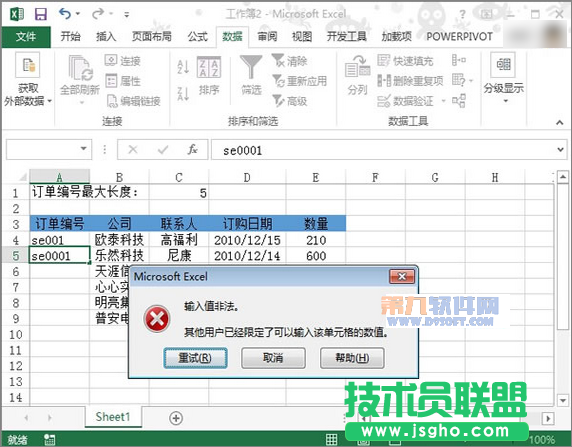
Task: Open Connections (连接) in ribbon
Action: pyautogui.click(x=123, y=61)
